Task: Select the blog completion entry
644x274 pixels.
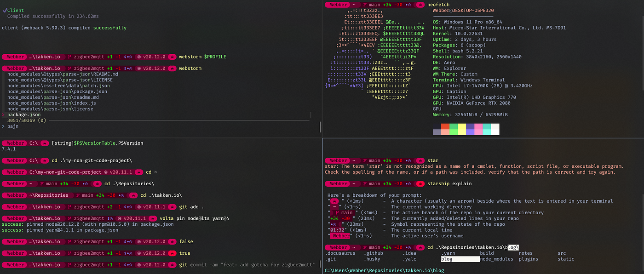Action: coord(460,259)
